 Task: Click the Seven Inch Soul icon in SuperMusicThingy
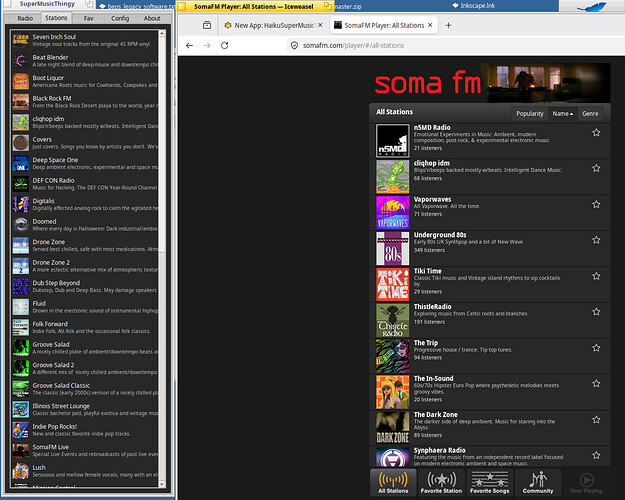click(21, 40)
